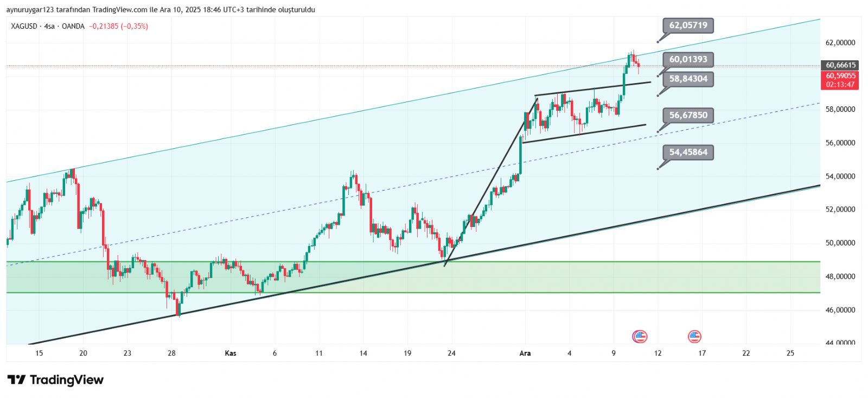
Task: Select the 56,67850 price callout label
Action: (688, 115)
